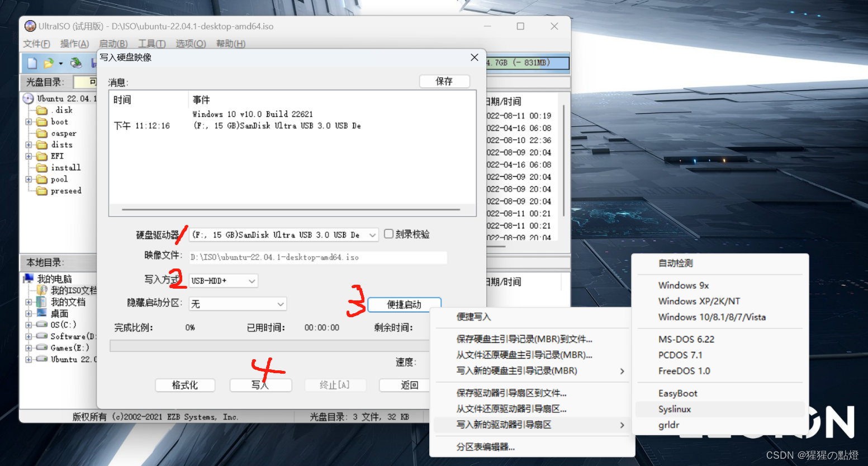The image size is (868, 466).
Task: Select the EFI folder icon
Action: tap(42, 156)
